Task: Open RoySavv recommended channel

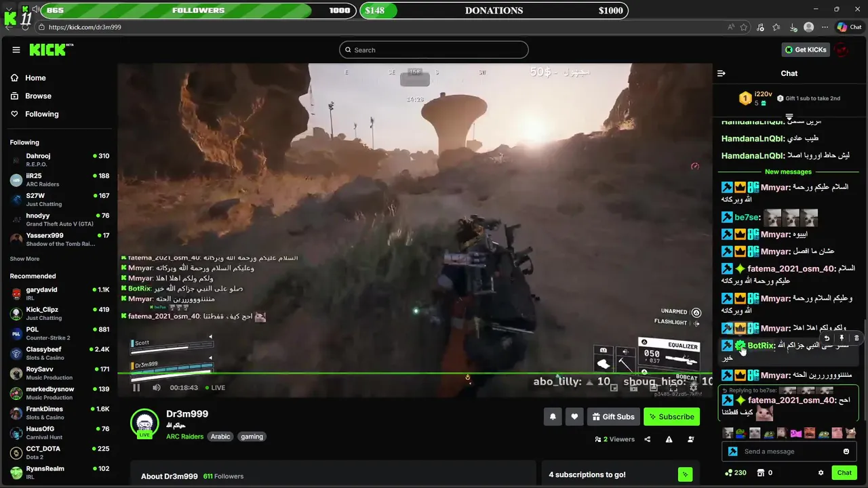Action: [59, 373]
